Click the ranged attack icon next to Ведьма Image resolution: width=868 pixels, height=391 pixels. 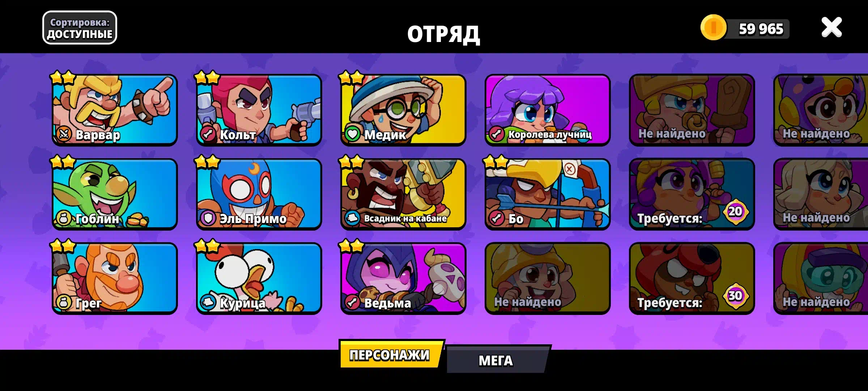point(352,302)
